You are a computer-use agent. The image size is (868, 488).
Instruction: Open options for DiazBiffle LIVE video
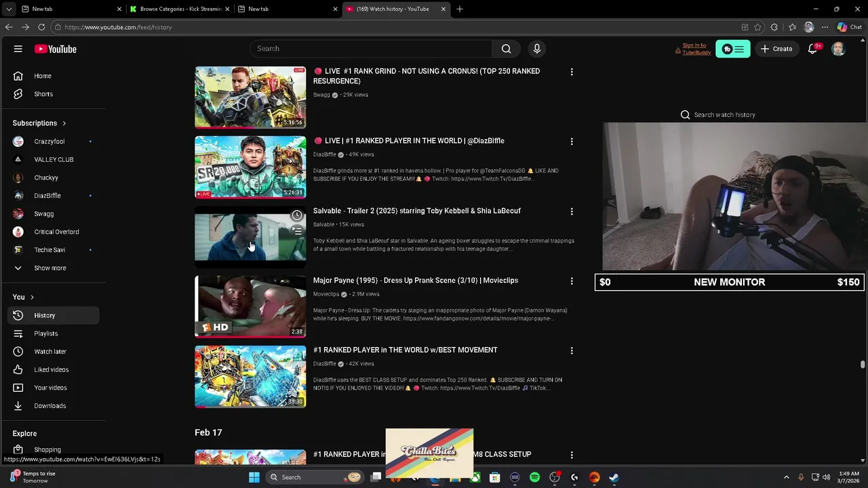pos(572,142)
